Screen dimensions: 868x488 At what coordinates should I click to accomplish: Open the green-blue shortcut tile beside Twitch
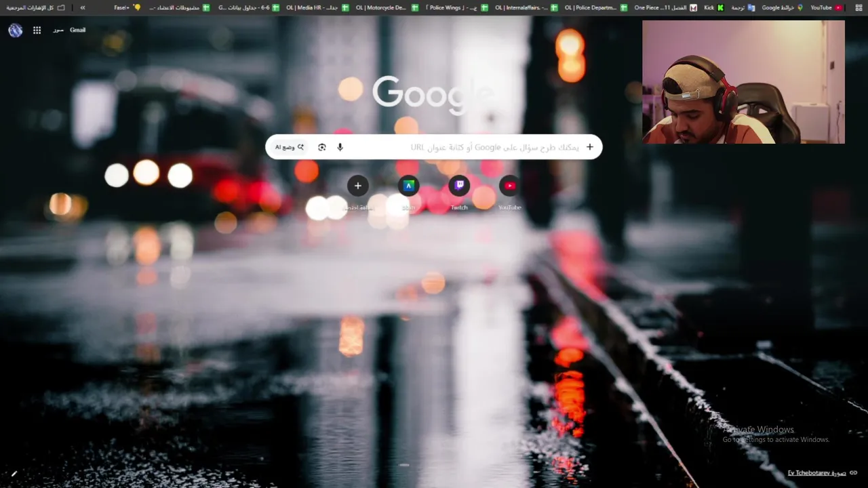(408, 186)
